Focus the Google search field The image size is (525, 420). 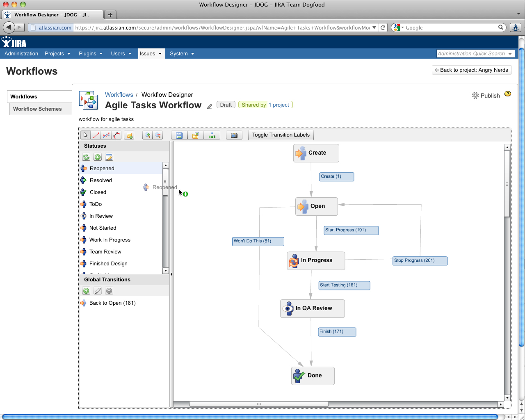pyautogui.click(x=451, y=27)
